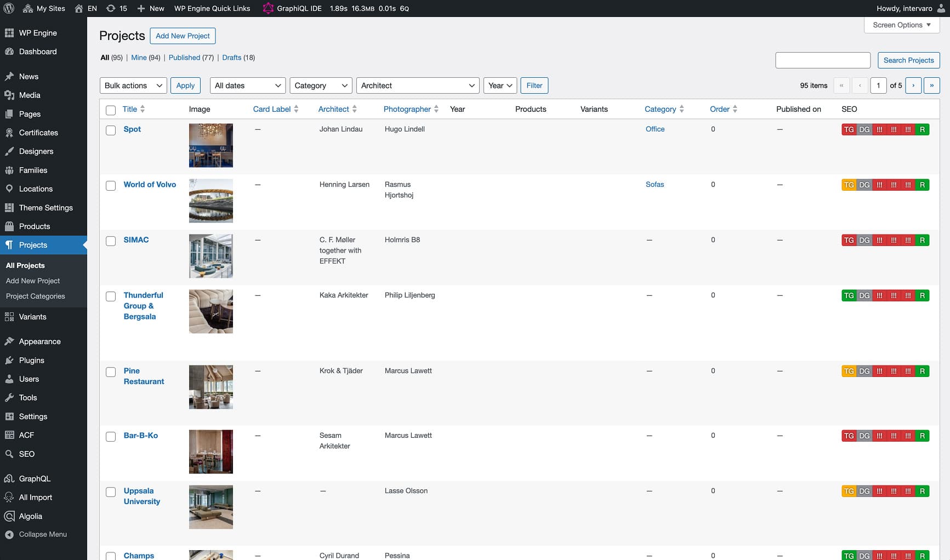Select all projects with the header checkbox
The height and width of the screenshot is (560, 950).
pyautogui.click(x=110, y=109)
